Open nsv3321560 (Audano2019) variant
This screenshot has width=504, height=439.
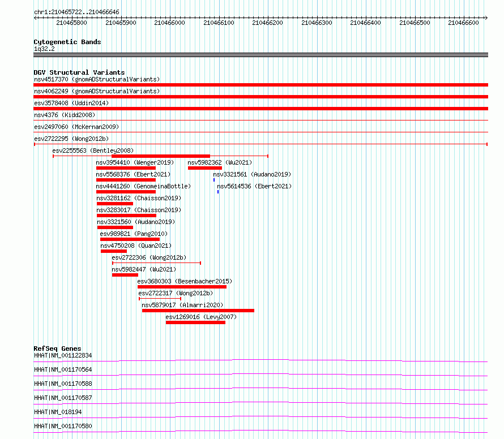(x=136, y=222)
